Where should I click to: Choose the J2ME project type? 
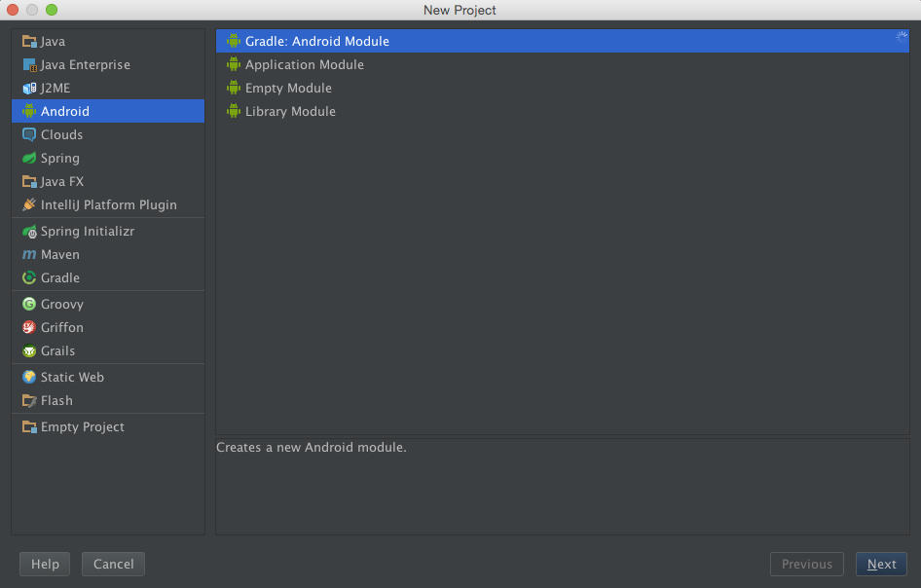108,89
